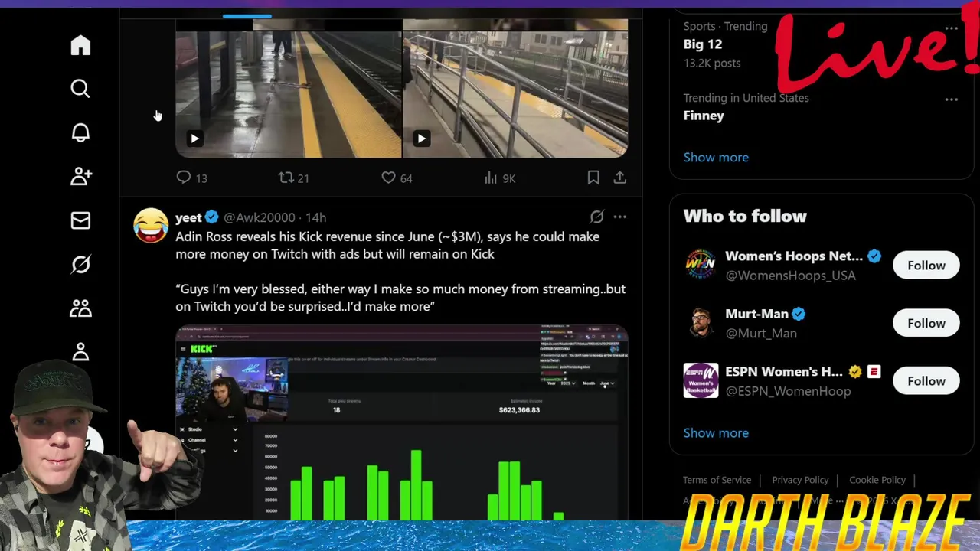
Task: Open Communities people icon in sidebar
Action: point(80,308)
